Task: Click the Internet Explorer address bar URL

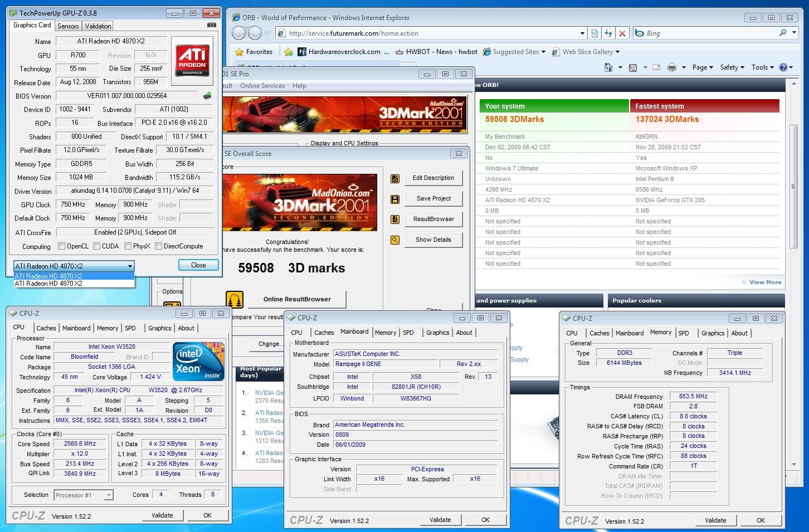Action: coord(353,33)
